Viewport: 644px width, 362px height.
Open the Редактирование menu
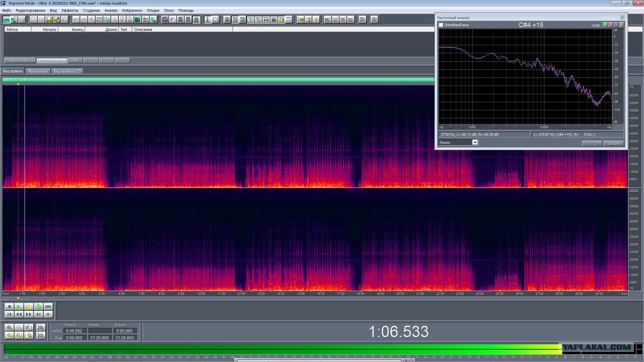[x=30, y=11]
